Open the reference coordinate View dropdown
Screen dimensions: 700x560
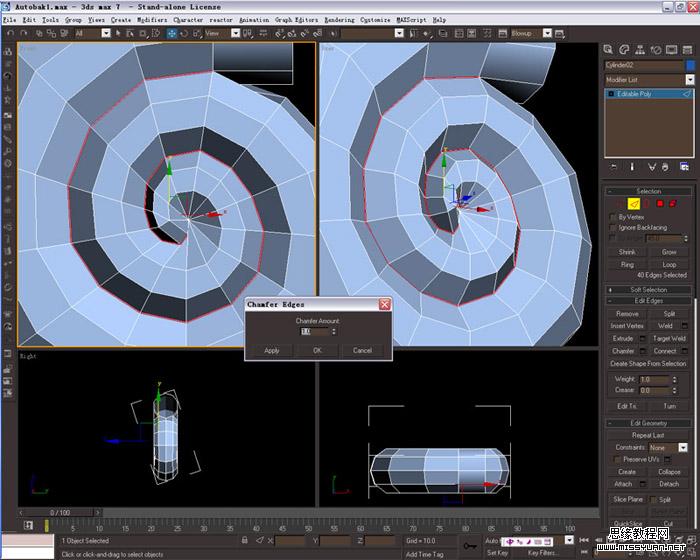[x=235, y=33]
